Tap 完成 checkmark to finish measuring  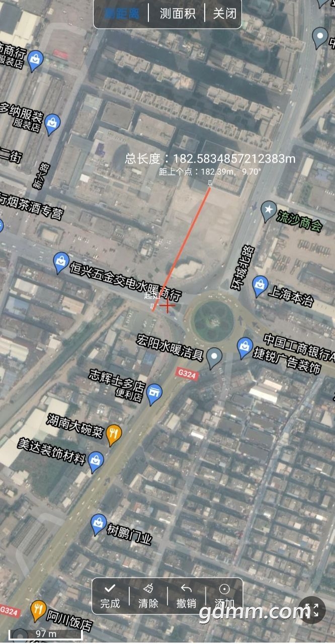[110, 596]
